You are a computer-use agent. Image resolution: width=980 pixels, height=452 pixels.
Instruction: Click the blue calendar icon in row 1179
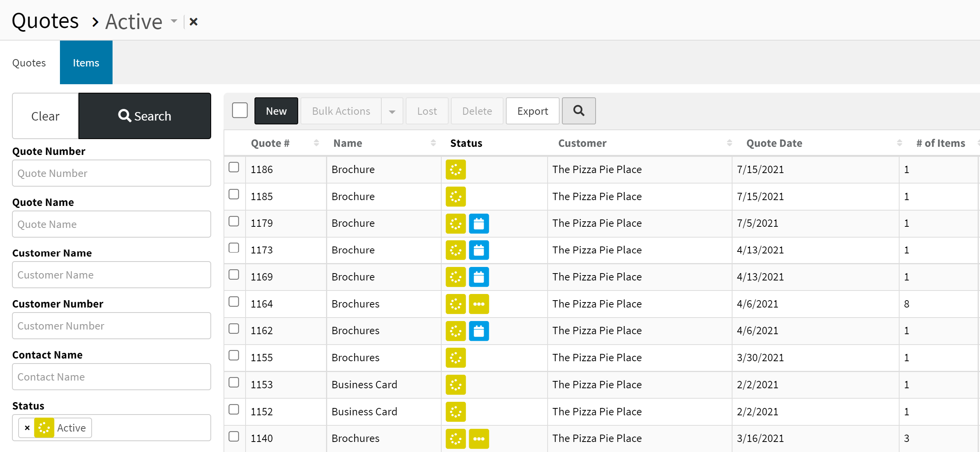click(478, 223)
